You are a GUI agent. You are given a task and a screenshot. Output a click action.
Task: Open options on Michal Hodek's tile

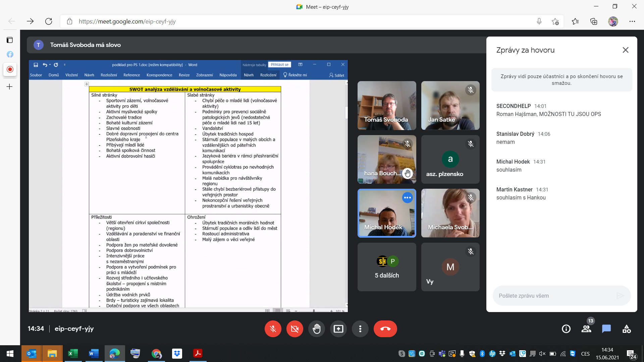[x=407, y=198]
